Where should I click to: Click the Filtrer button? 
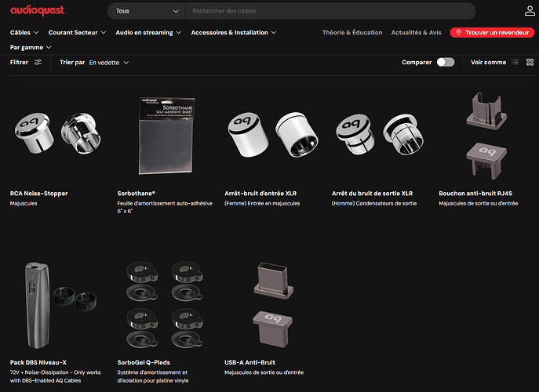tap(26, 62)
